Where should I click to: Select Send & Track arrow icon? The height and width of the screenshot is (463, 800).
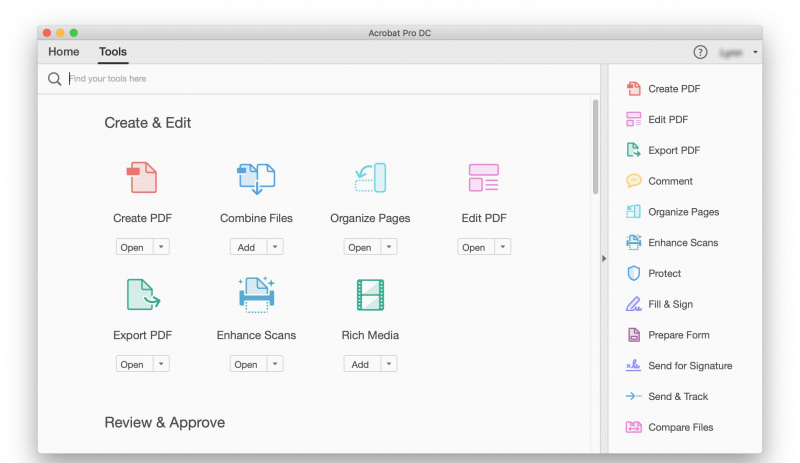point(634,396)
